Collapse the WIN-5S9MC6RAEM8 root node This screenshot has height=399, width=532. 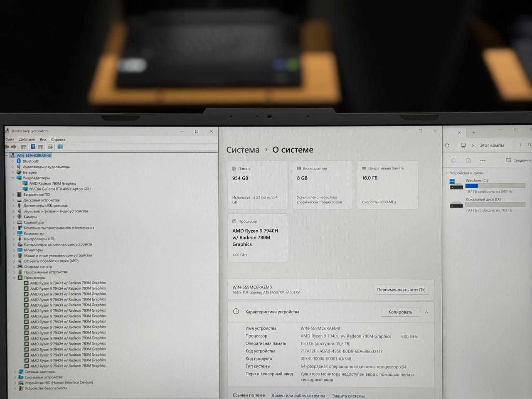click(7, 155)
